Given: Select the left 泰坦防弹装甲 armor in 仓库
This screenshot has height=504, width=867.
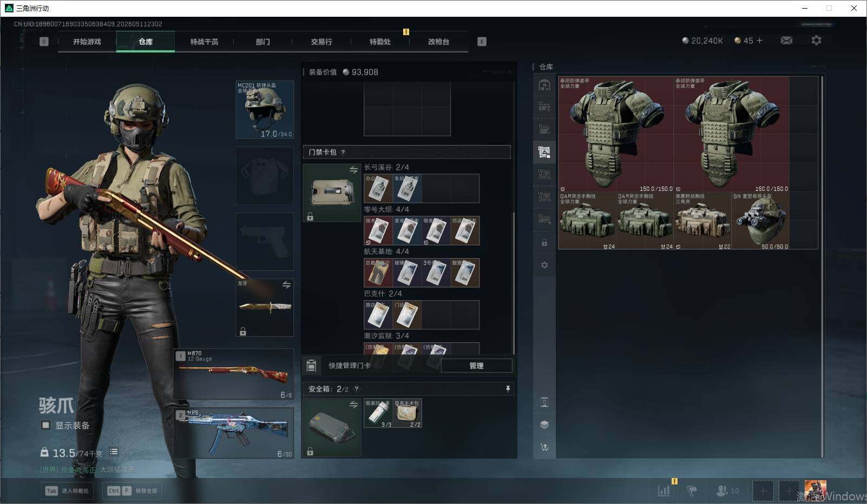Looking at the screenshot, I should coord(616,134).
